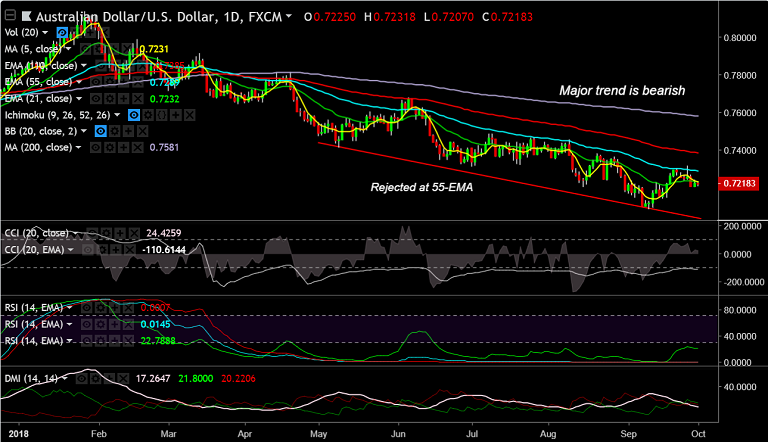Collapse the chart legend box at top-left
Image resolution: width=768 pixels, height=442 pixels.
(x=10, y=16)
